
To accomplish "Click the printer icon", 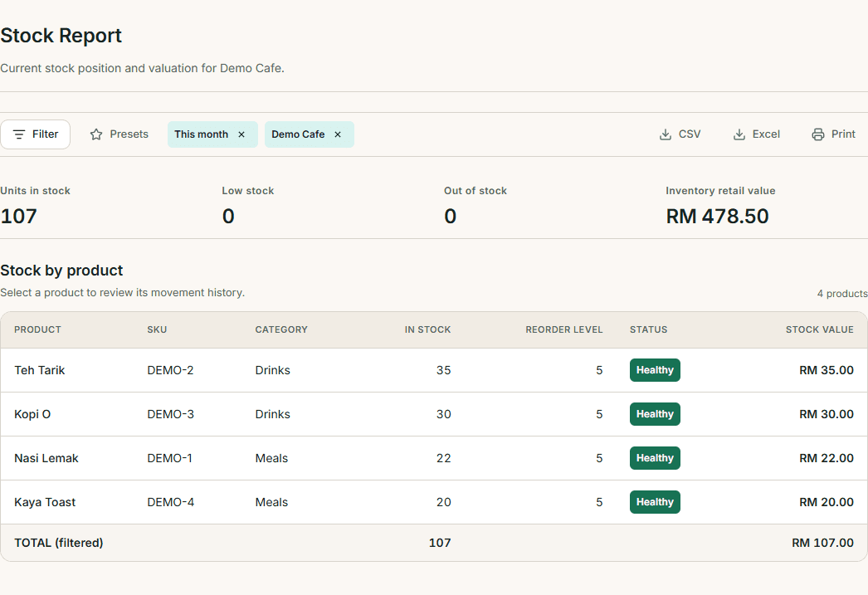I will 817,134.
